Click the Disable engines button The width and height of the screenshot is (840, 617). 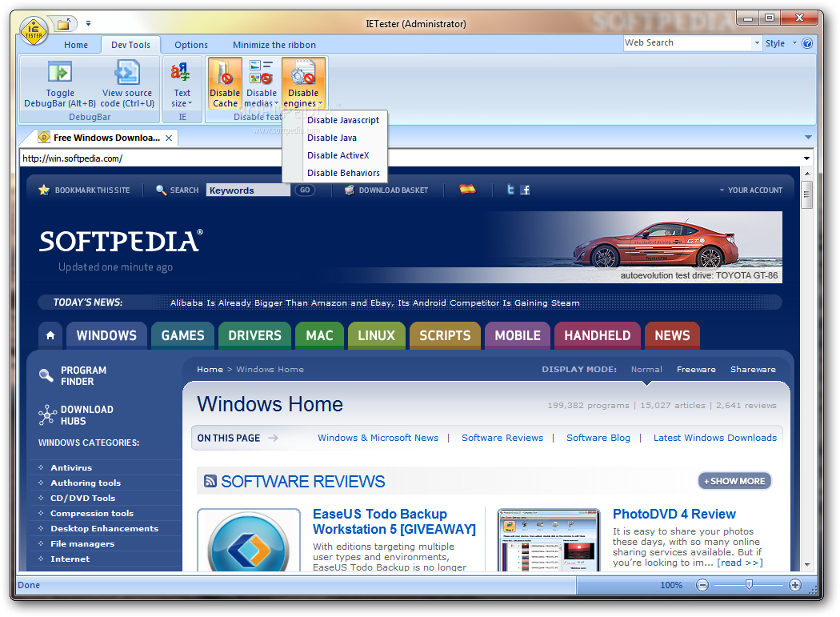[x=303, y=83]
